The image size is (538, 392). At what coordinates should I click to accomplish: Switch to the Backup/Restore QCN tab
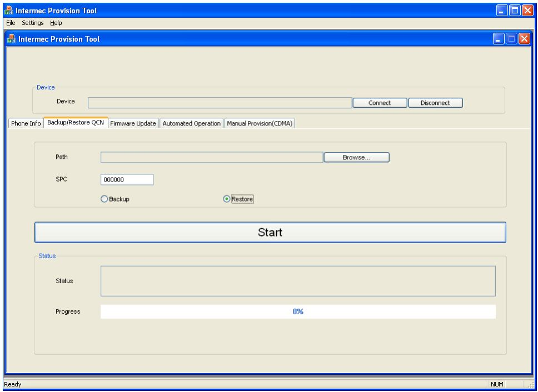pos(76,123)
